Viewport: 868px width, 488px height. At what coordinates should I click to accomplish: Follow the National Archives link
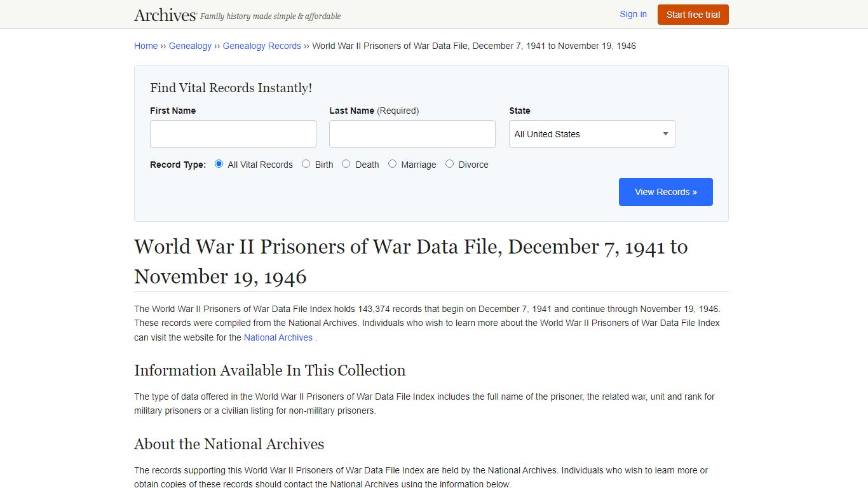click(x=278, y=337)
